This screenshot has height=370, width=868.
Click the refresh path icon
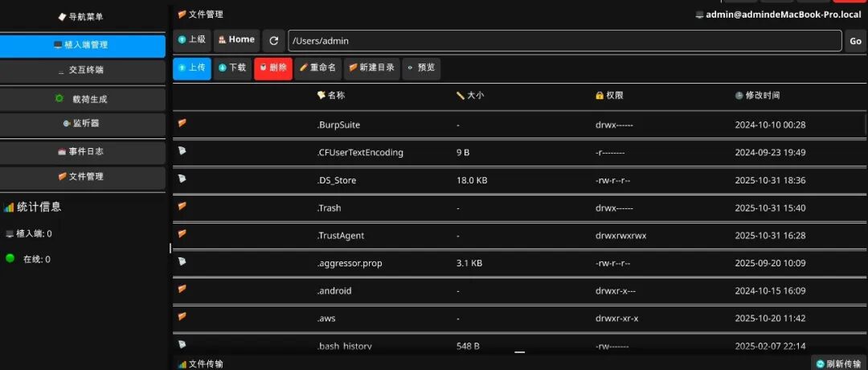click(x=273, y=41)
